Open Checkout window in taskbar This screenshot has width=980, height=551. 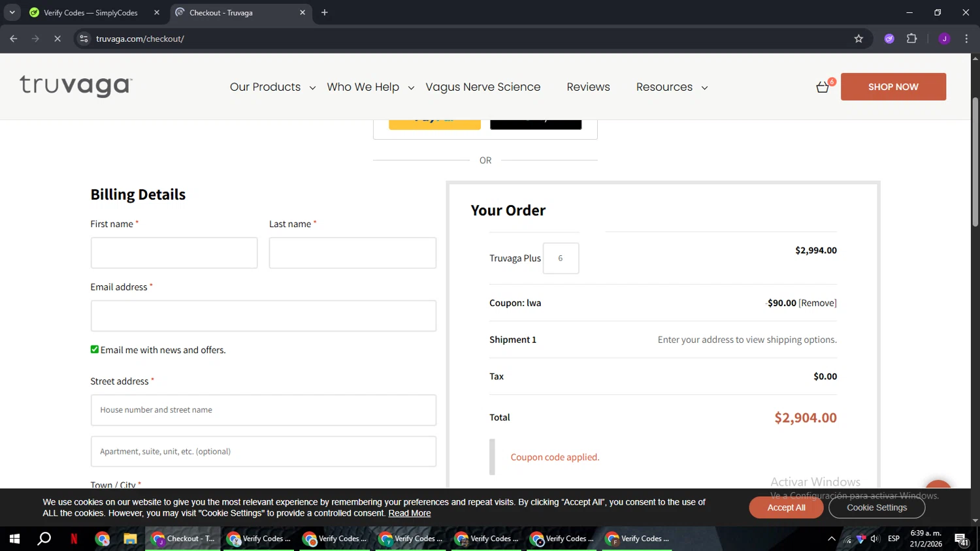tap(183, 539)
